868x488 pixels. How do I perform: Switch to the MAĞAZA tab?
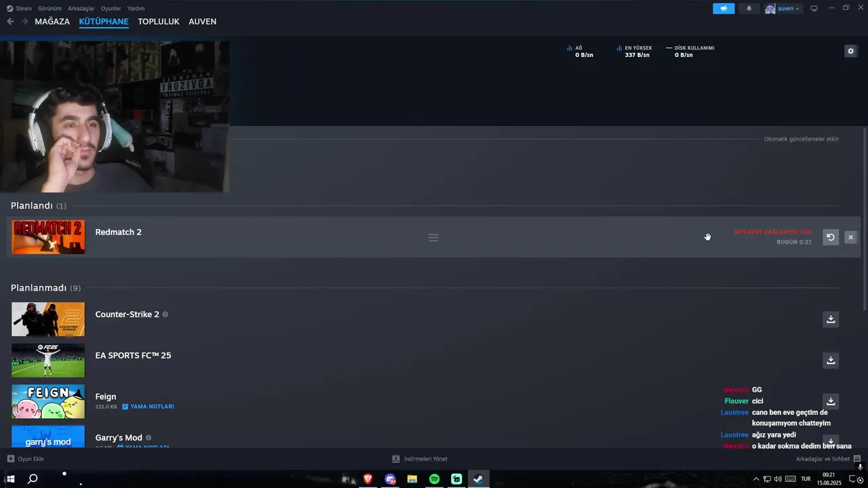pos(52,22)
